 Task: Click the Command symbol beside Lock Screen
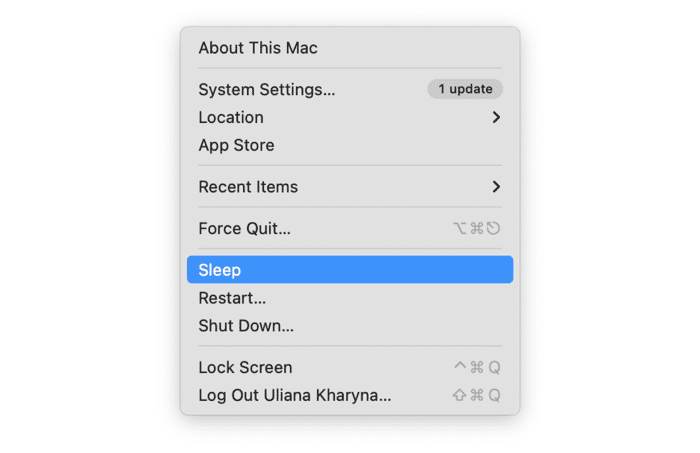click(477, 367)
